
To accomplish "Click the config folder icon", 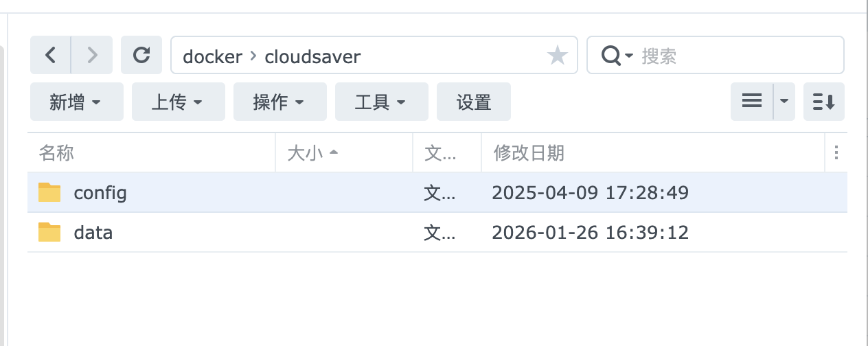I will pyautogui.click(x=49, y=192).
